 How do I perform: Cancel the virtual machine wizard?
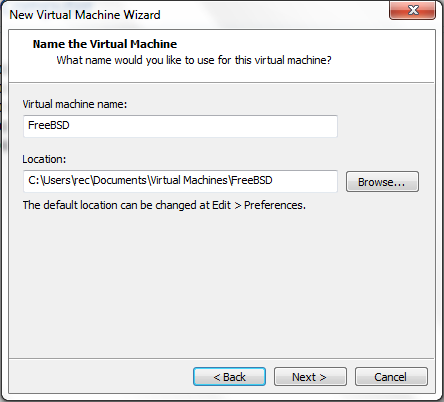pyautogui.click(x=391, y=377)
